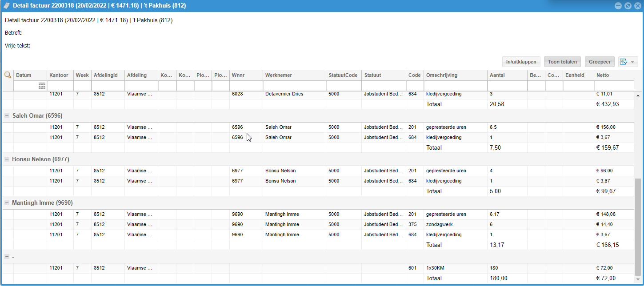This screenshot has height=286, width=644.
Task: Select Saleh Omar gepresteerde uren description cell
Action: tap(456, 127)
